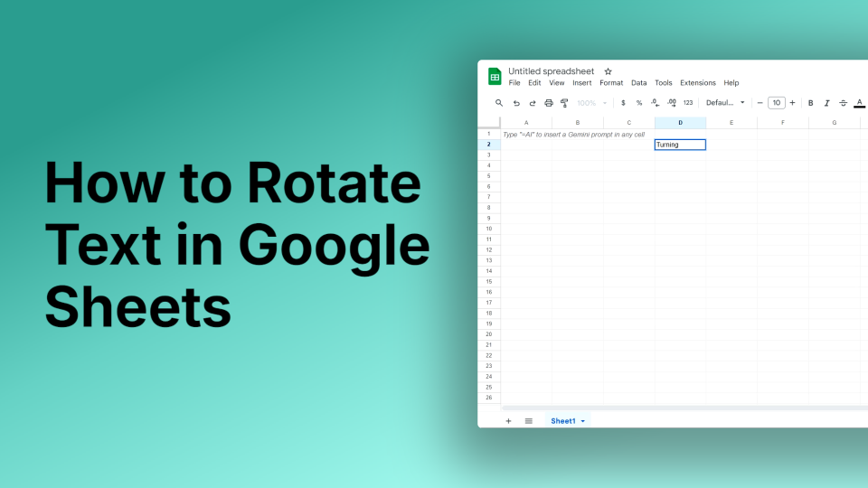This screenshot has height=488, width=868.
Task: Select row 1 header
Action: pyautogui.click(x=489, y=134)
